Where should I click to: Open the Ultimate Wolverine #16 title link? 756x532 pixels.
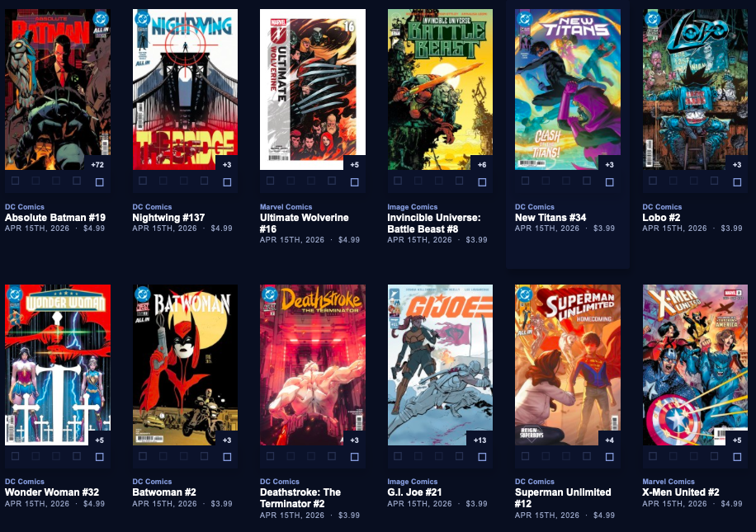click(x=305, y=224)
